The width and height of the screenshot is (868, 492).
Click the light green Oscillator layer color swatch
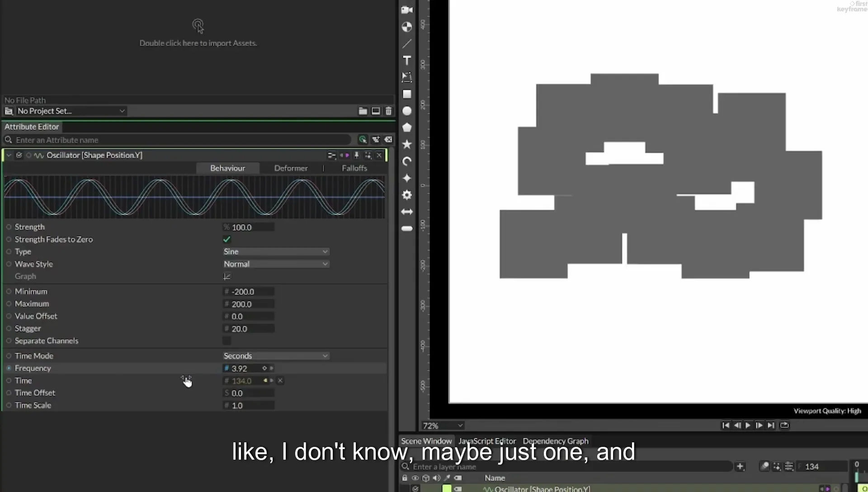tap(447, 488)
